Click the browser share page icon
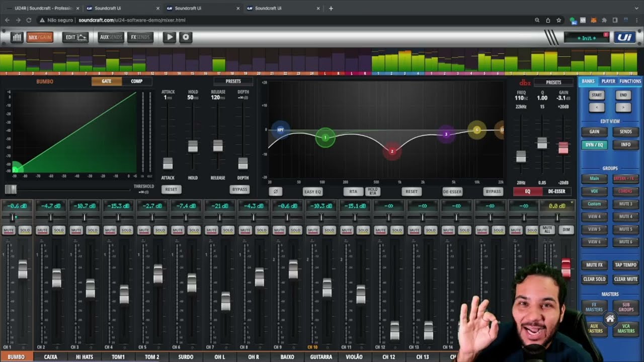 point(548,20)
